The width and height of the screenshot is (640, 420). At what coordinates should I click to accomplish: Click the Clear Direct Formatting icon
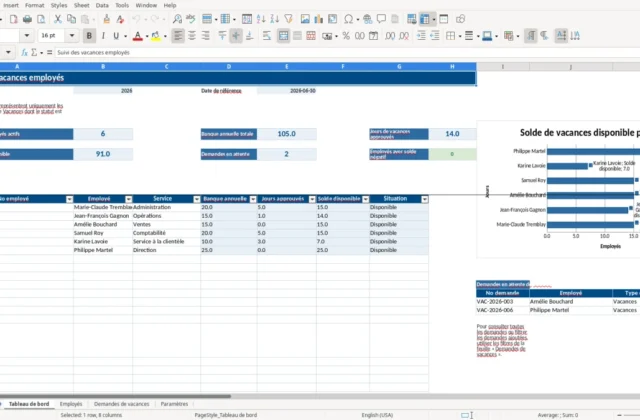[120, 19]
